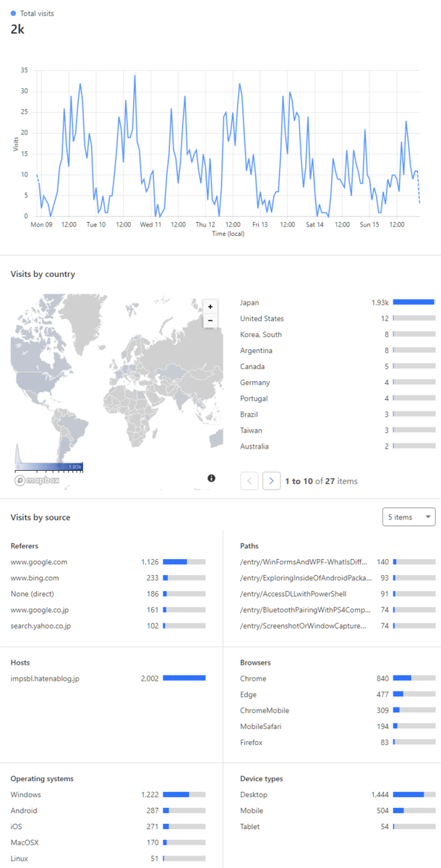The height and width of the screenshot is (868, 441).
Task: Filter by referer www.bing.com
Action: pos(35,577)
